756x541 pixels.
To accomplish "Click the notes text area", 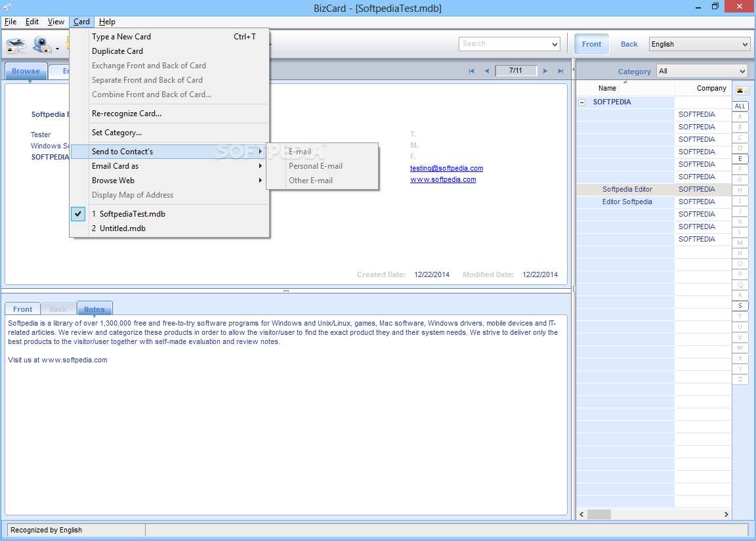I will [x=286, y=415].
